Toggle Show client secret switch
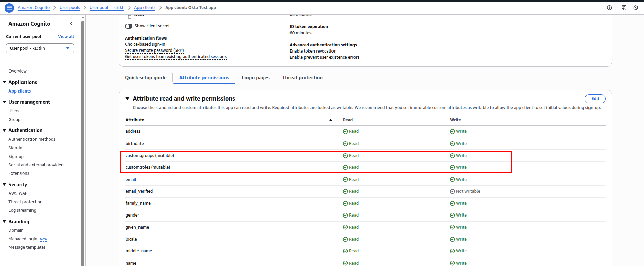Image resolution: width=644 pixels, height=266 pixels. point(129,26)
